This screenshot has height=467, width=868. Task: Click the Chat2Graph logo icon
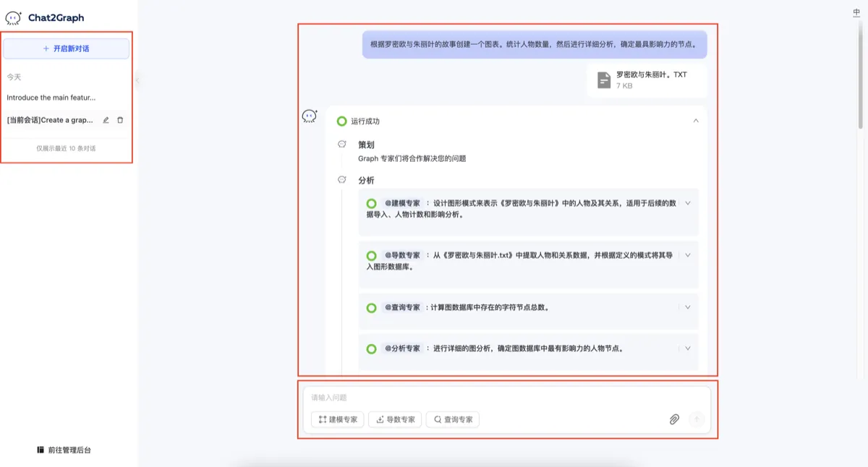pos(14,18)
